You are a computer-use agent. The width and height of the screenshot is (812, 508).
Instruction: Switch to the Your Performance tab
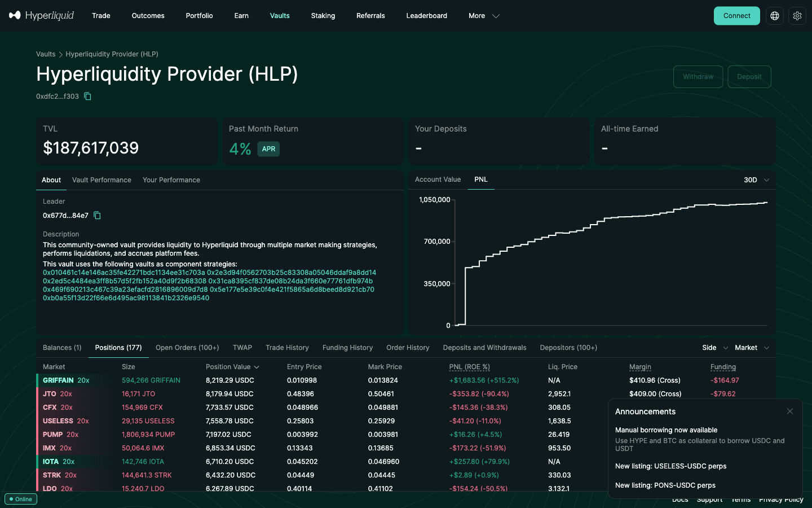(171, 180)
